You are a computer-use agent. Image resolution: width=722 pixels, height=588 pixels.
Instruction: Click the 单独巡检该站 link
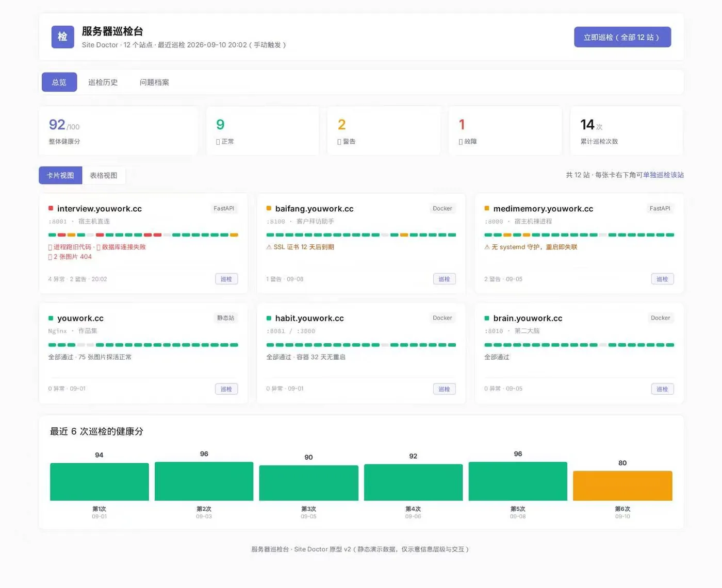click(663, 175)
